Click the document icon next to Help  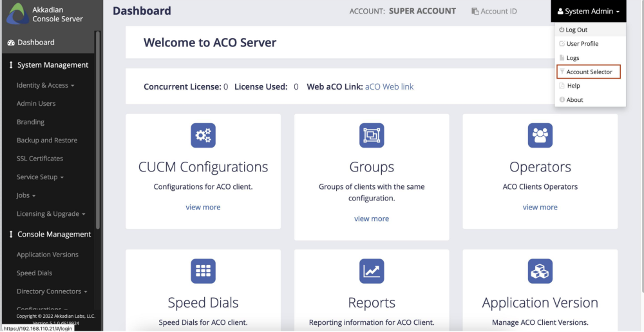[562, 86]
